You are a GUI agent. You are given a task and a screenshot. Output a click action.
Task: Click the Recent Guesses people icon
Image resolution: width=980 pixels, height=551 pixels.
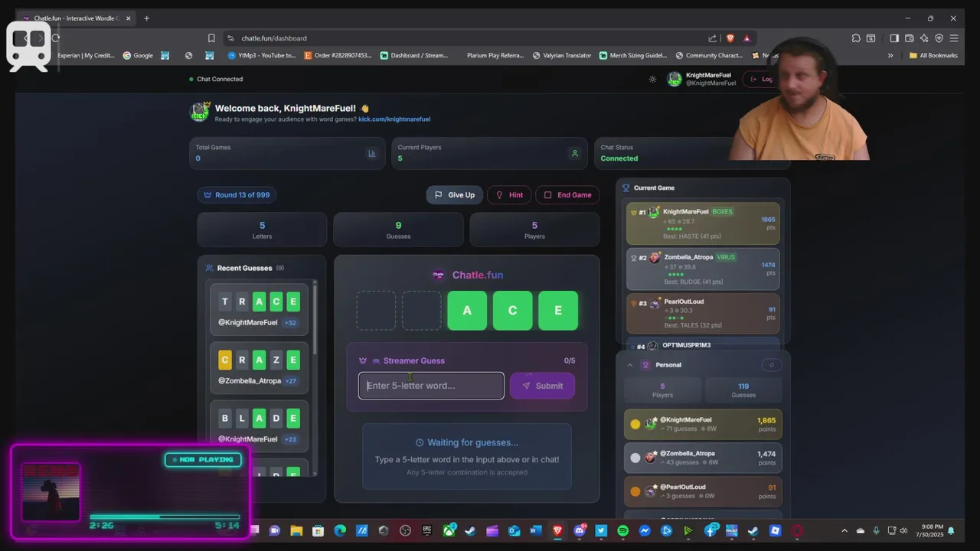209,268
